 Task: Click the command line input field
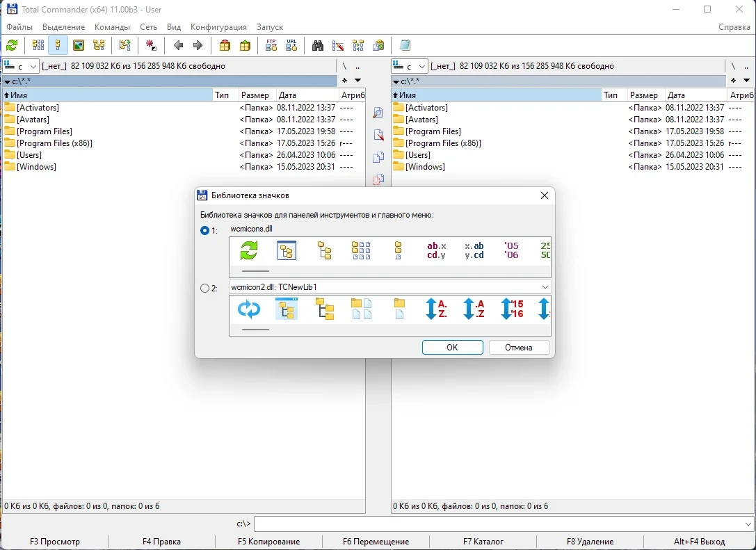click(x=504, y=524)
